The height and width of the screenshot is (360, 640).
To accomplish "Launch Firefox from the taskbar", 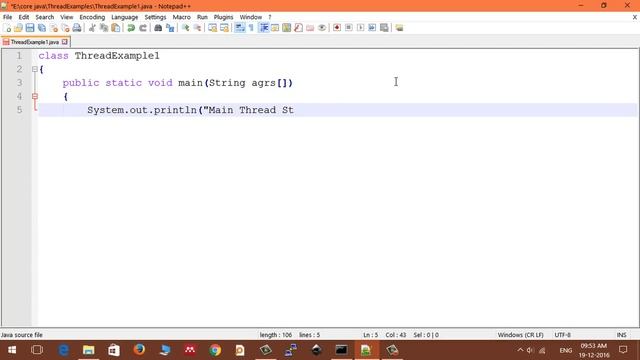I will [x=139, y=350].
